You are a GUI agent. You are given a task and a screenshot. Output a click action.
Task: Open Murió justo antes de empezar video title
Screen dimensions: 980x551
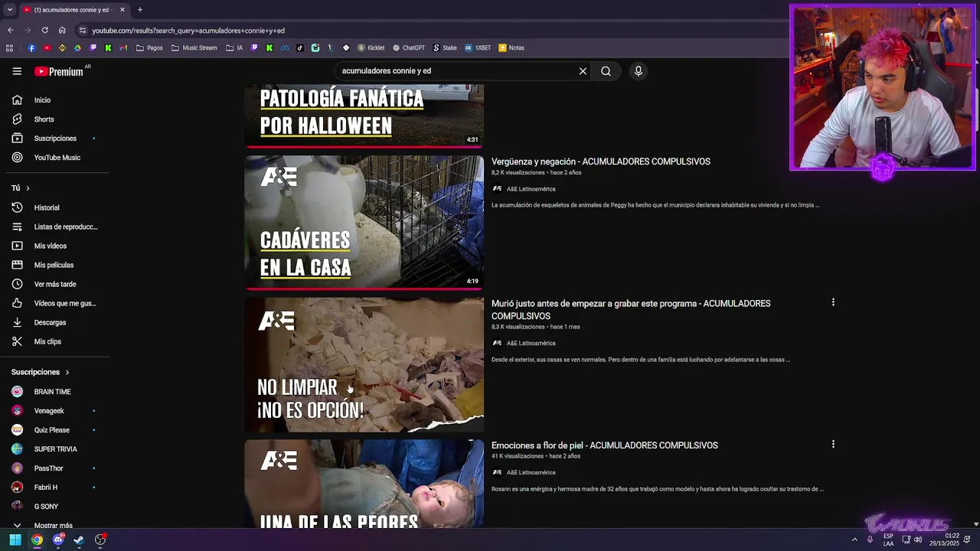(631, 309)
